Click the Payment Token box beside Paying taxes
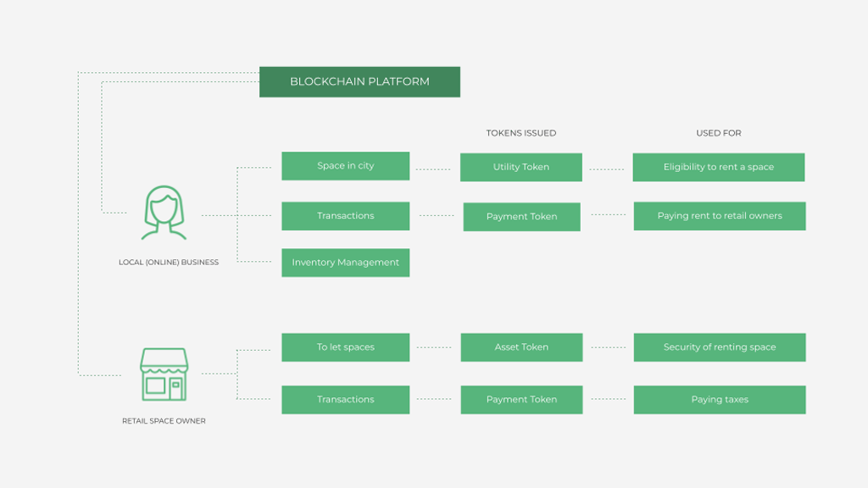The height and width of the screenshot is (488, 868). coord(521,400)
